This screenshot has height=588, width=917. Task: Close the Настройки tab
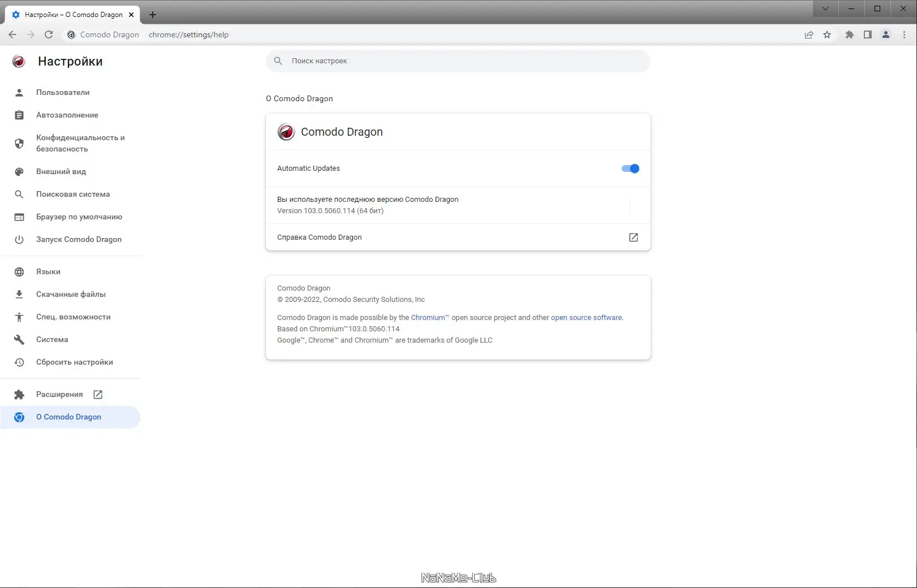pyautogui.click(x=131, y=15)
